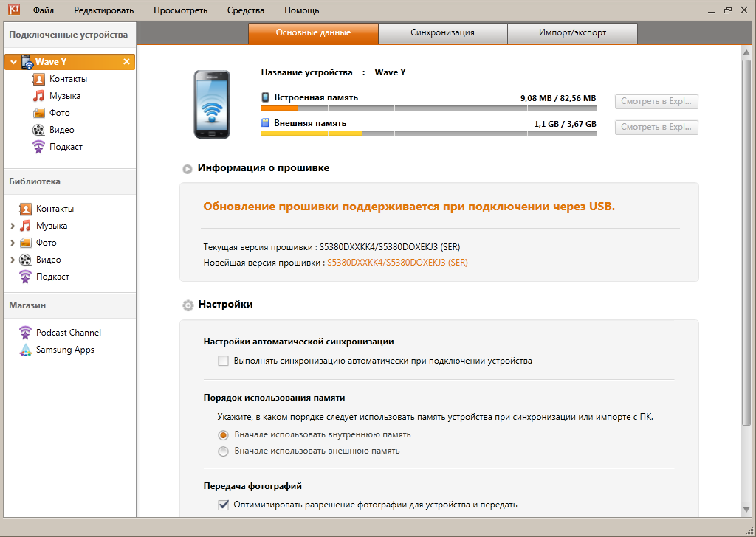Open device Контакты icon under Wave Y
This screenshot has height=537, width=756.
[38, 79]
